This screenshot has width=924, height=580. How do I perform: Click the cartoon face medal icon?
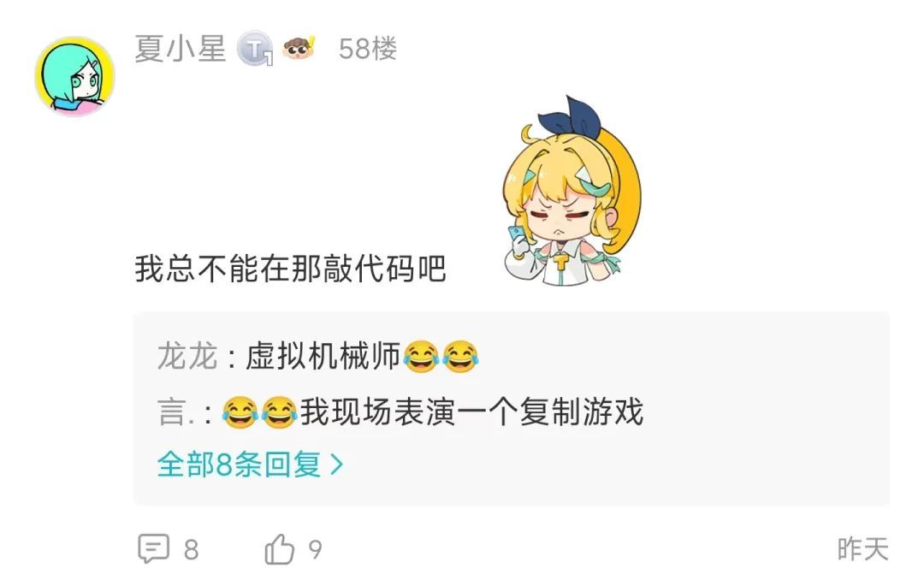click(299, 48)
